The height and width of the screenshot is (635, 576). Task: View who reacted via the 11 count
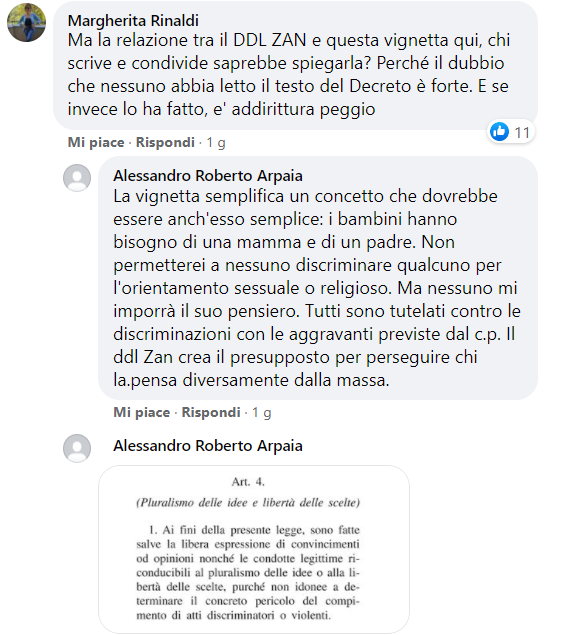(522, 132)
